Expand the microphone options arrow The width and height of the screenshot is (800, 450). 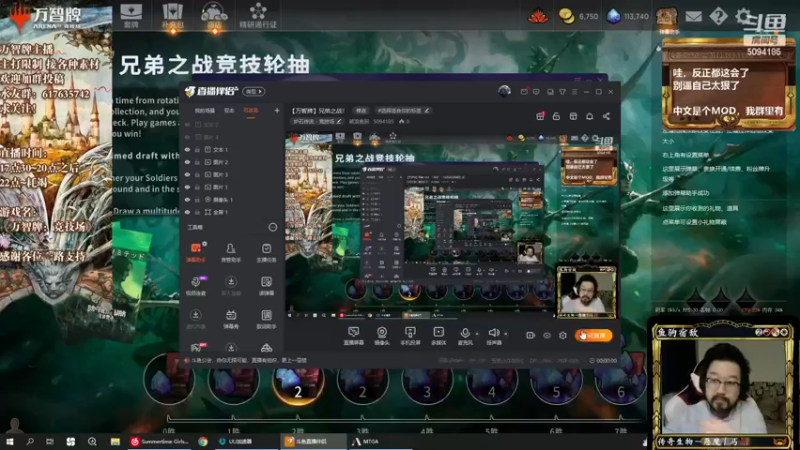(477, 334)
